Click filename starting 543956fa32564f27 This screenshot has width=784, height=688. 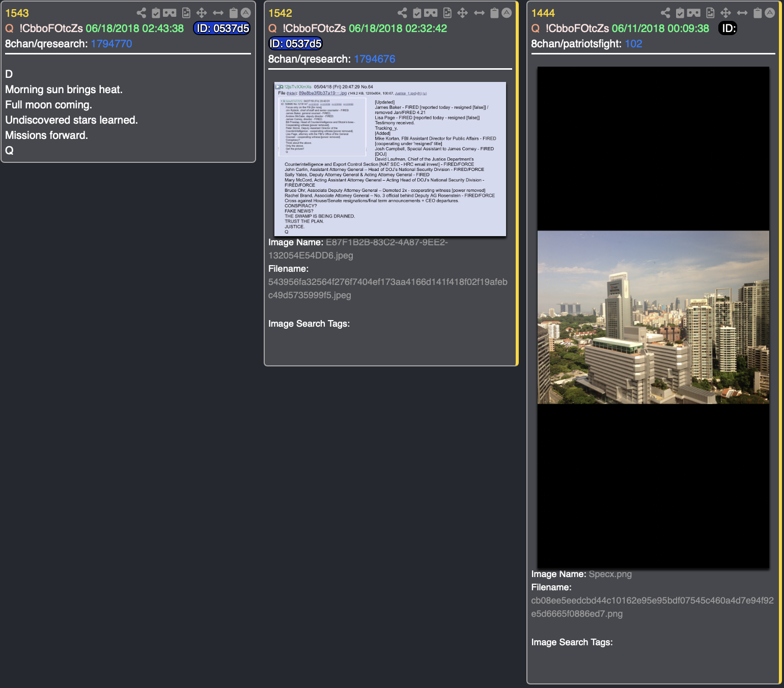pos(388,289)
